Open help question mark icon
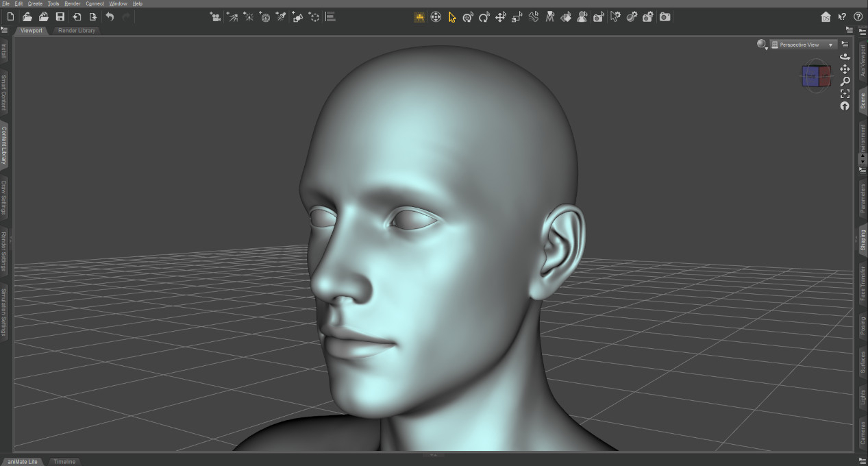Viewport: 868px width, 466px height. tap(858, 17)
